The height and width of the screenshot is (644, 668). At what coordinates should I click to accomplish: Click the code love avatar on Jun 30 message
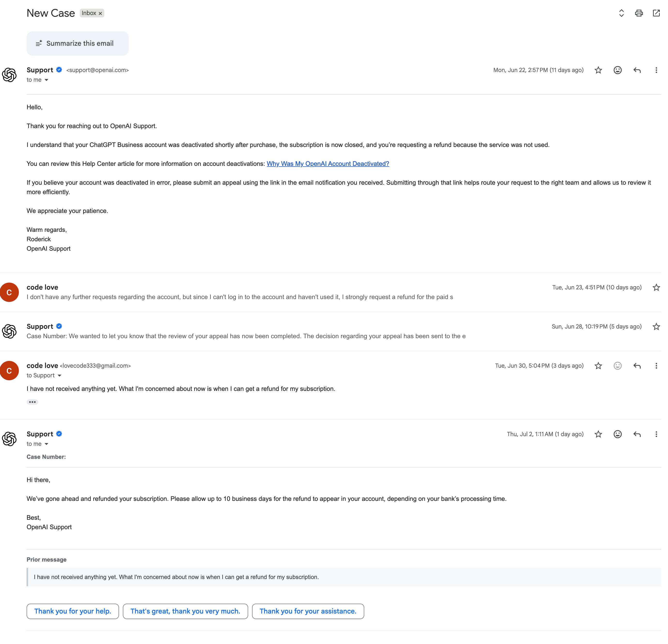point(9,370)
